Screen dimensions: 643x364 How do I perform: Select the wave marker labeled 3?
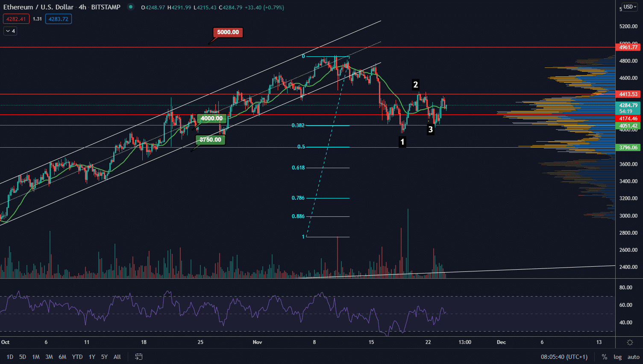430,130
